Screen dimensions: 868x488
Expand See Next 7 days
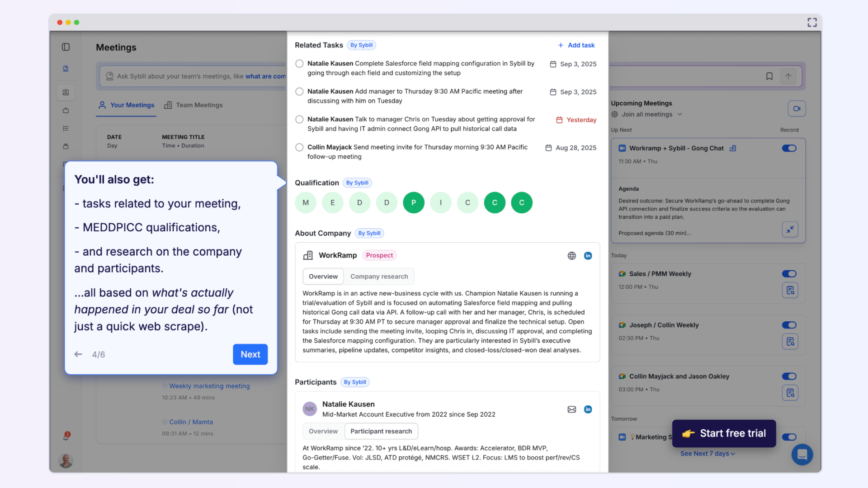[x=708, y=454]
